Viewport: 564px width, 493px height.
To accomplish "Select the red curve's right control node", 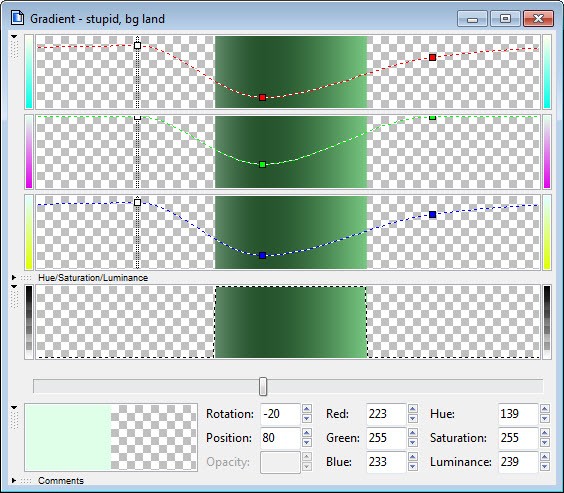I will click(x=433, y=58).
